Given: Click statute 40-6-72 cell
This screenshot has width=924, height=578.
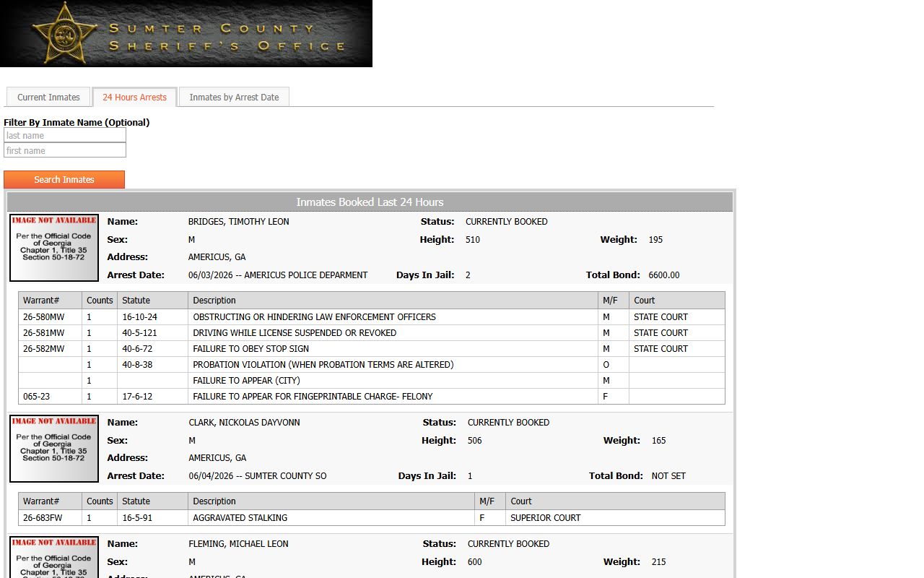Looking at the screenshot, I should coord(152,349).
